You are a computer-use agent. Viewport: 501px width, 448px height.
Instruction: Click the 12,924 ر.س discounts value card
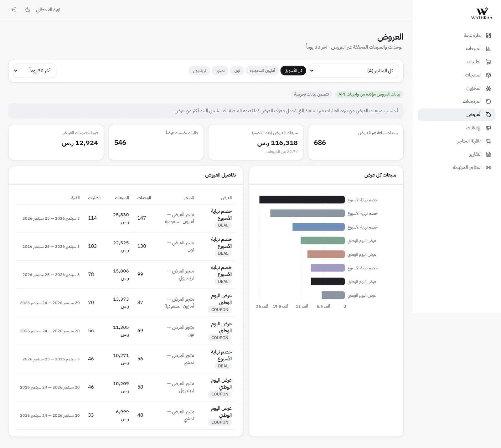click(56, 142)
